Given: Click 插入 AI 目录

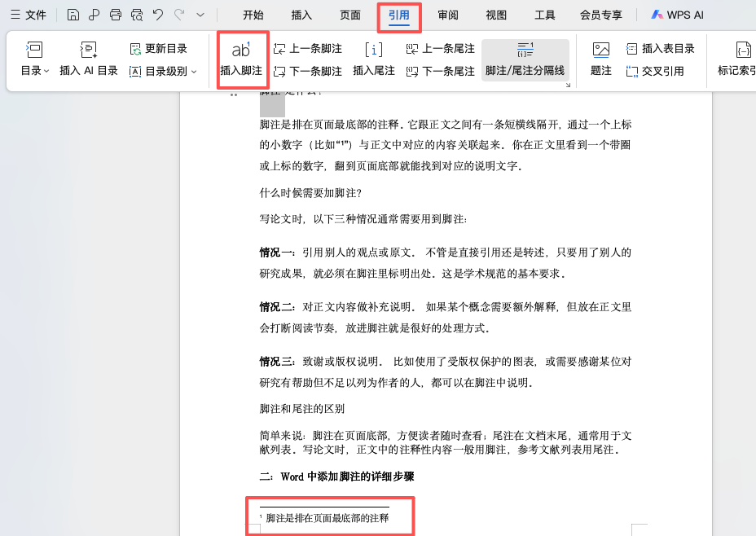Looking at the screenshot, I should (x=89, y=59).
